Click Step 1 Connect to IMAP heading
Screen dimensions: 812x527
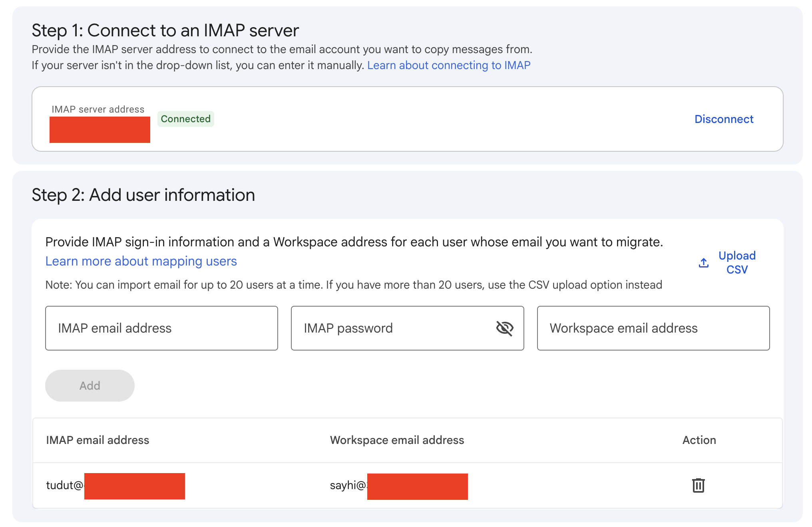click(165, 31)
